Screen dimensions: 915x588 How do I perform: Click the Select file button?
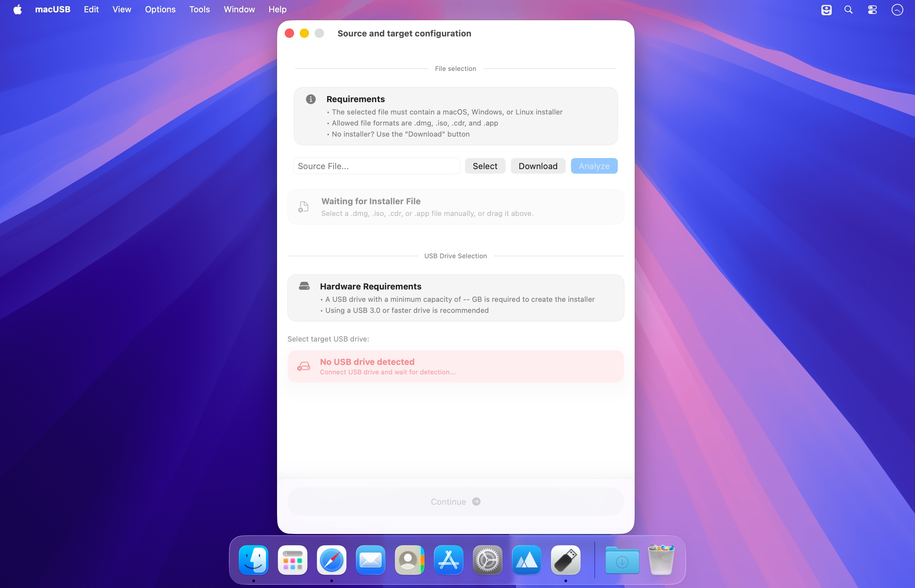[x=485, y=166]
